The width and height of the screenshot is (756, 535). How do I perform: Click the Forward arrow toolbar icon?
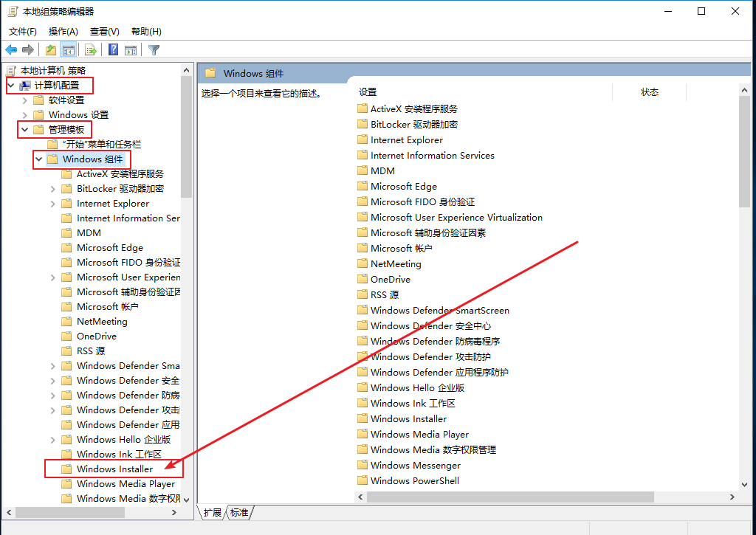[28, 50]
